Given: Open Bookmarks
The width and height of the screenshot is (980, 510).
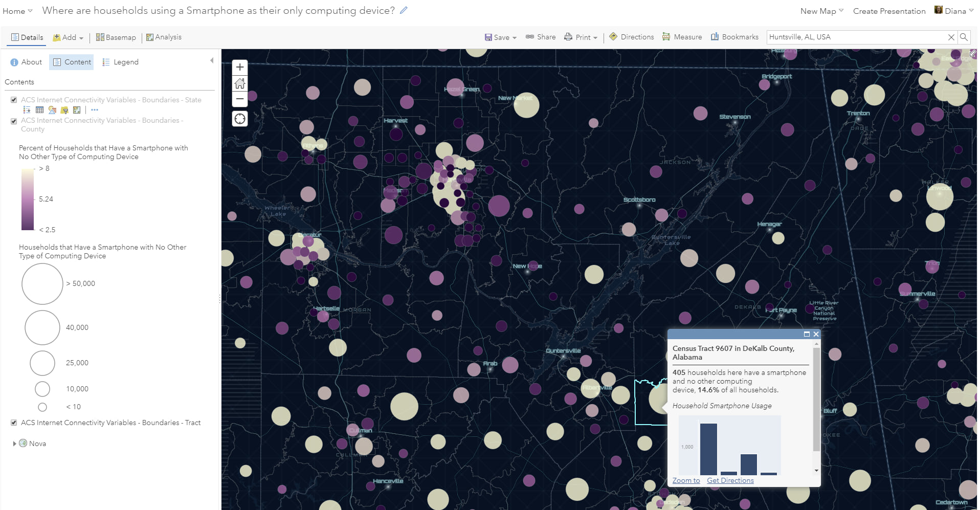Looking at the screenshot, I should [734, 36].
